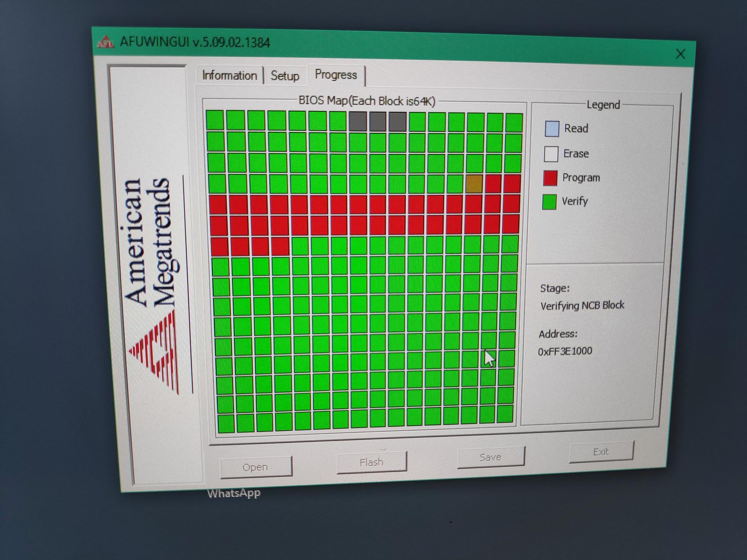Click the 'Program' legend label
The height and width of the screenshot is (560, 747).
(x=581, y=178)
